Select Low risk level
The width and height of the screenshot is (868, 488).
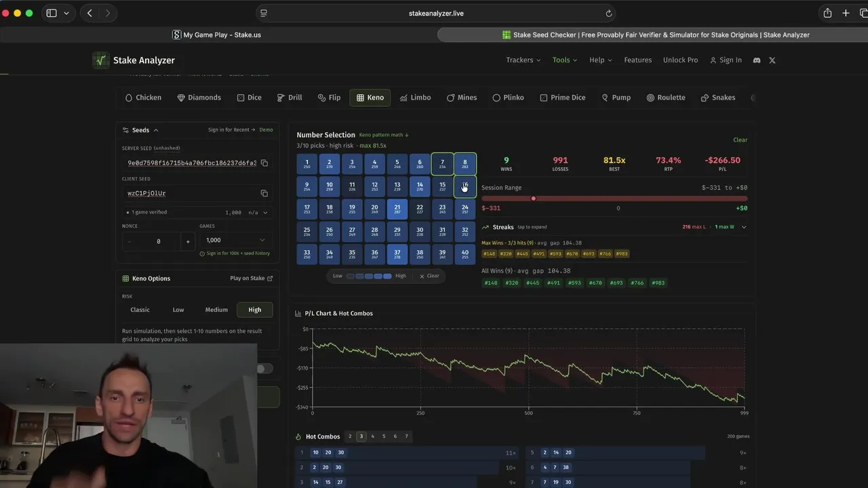(178, 310)
